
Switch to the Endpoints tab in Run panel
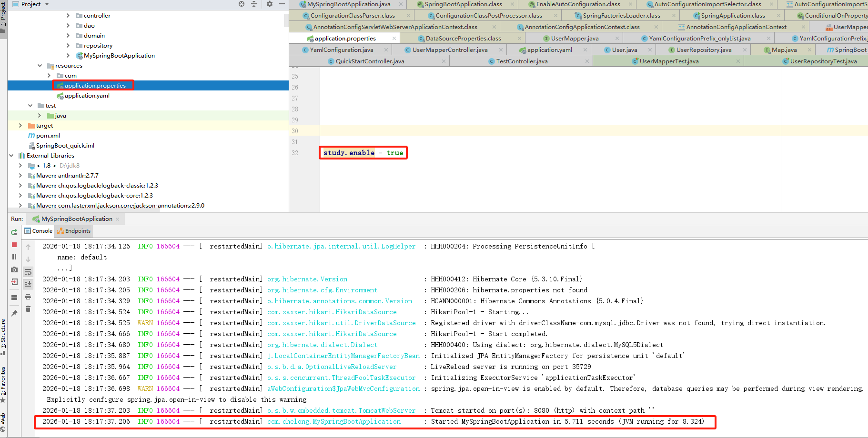pyautogui.click(x=74, y=231)
